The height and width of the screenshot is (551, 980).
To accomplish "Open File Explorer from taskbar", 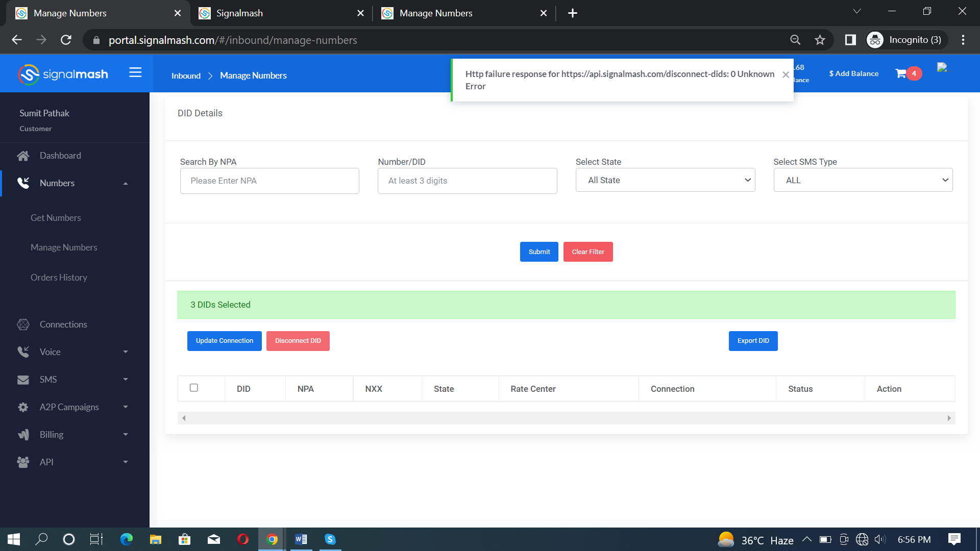I will 155,539.
